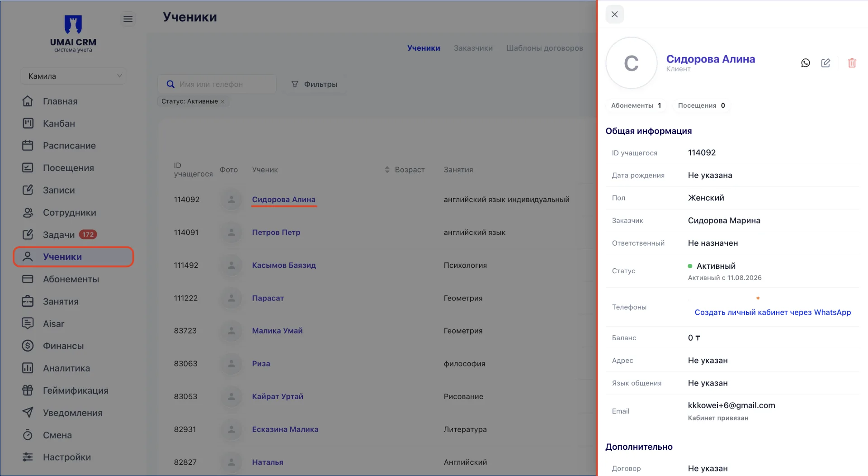The image size is (868, 476).
Task: Click the large C avatar in the panel
Action: pyautogui.click(x=631, y=63)
